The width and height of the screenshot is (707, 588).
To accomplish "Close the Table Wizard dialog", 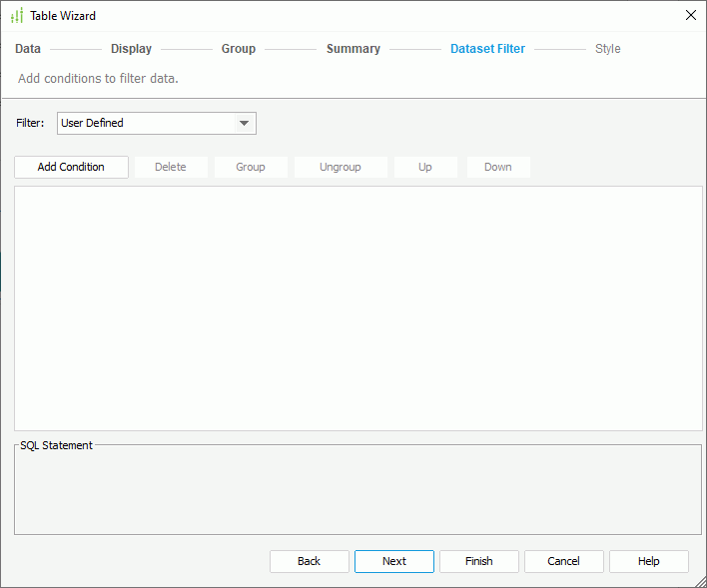I will 690,15.
